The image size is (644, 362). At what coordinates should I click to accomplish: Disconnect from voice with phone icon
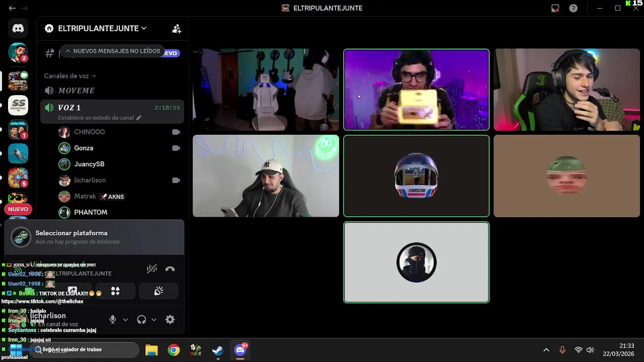click(170, 269)
